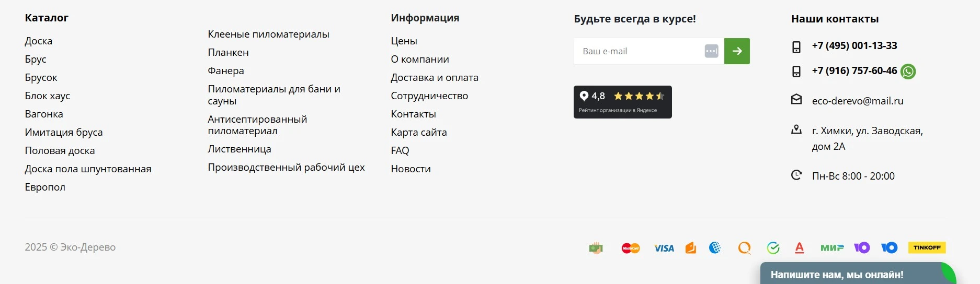Viewport: 980px width, 284px height.
Task: Open the "Фанера" catalog section
Action: 226,70
